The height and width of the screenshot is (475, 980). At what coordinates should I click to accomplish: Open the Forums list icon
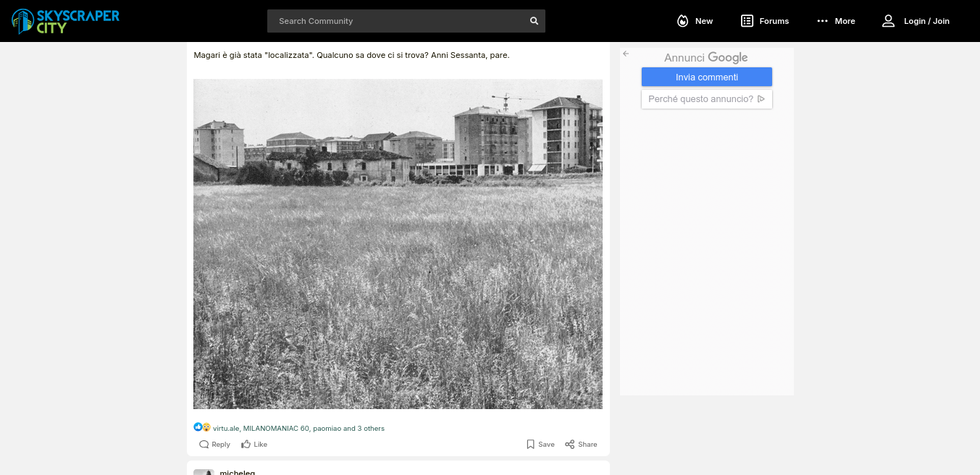coord(747,21)
